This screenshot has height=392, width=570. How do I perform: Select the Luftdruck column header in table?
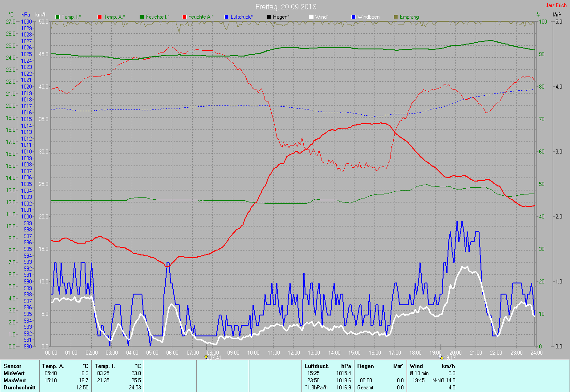316,366
